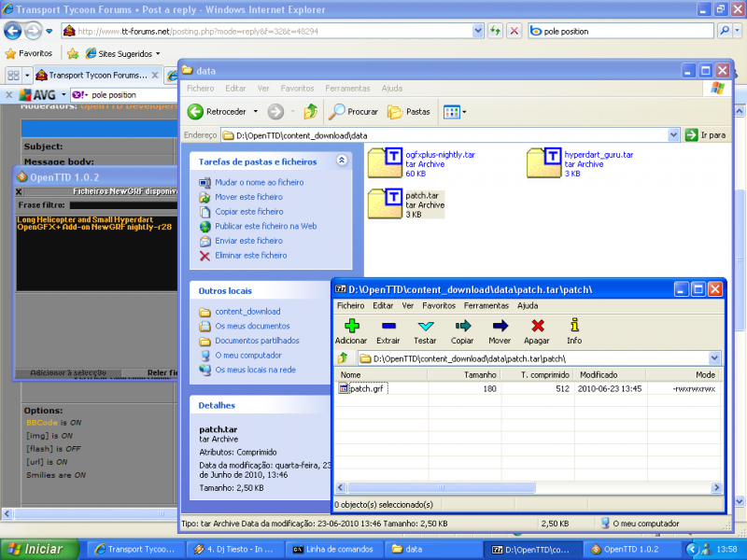The image size is (747, 560).
Task: Open address dropdown in data window
Action: coord(673,135)
